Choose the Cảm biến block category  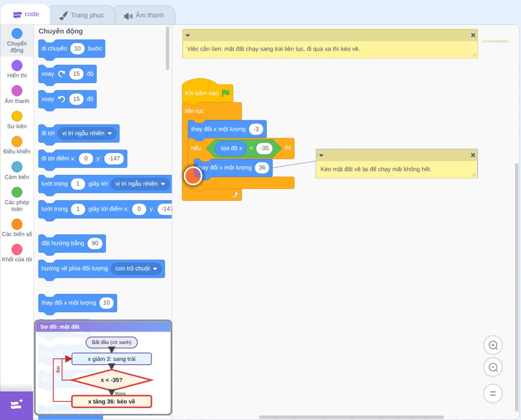[17, 170]
